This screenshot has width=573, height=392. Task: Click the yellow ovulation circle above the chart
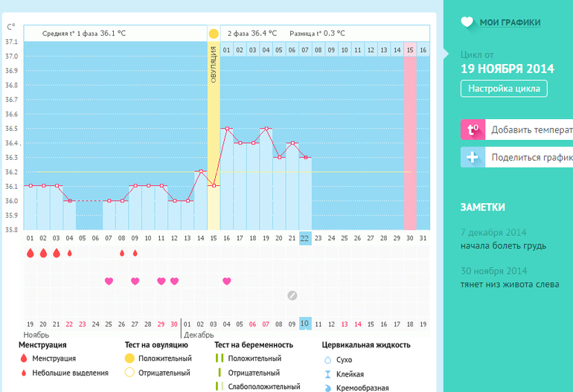214,33
